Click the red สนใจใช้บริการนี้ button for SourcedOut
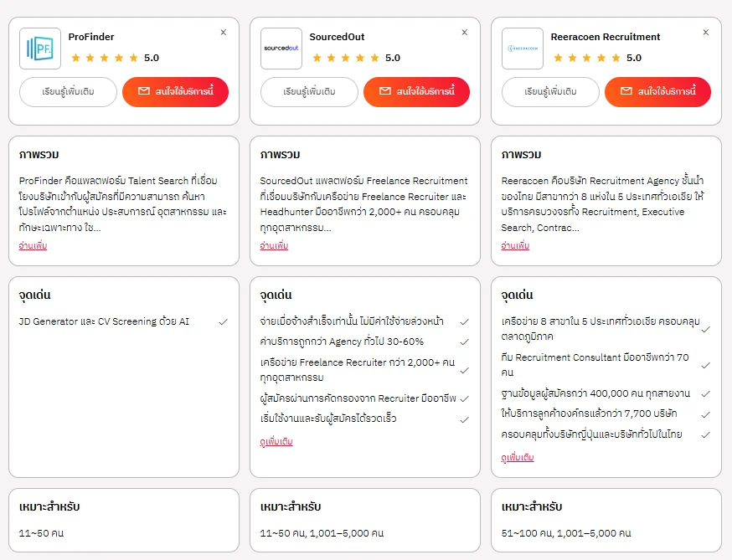 (416, 92)
